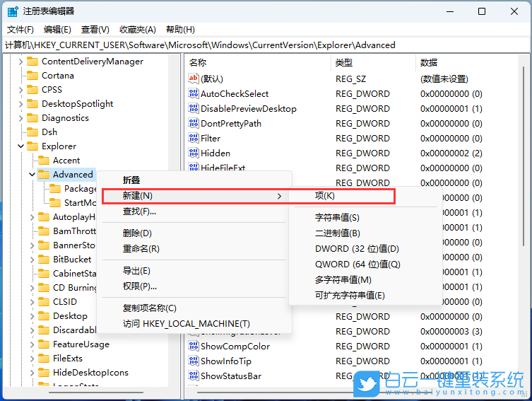Click the FileExts folder icon
This screenshot has width=532, height=401.
coord(44,359)
